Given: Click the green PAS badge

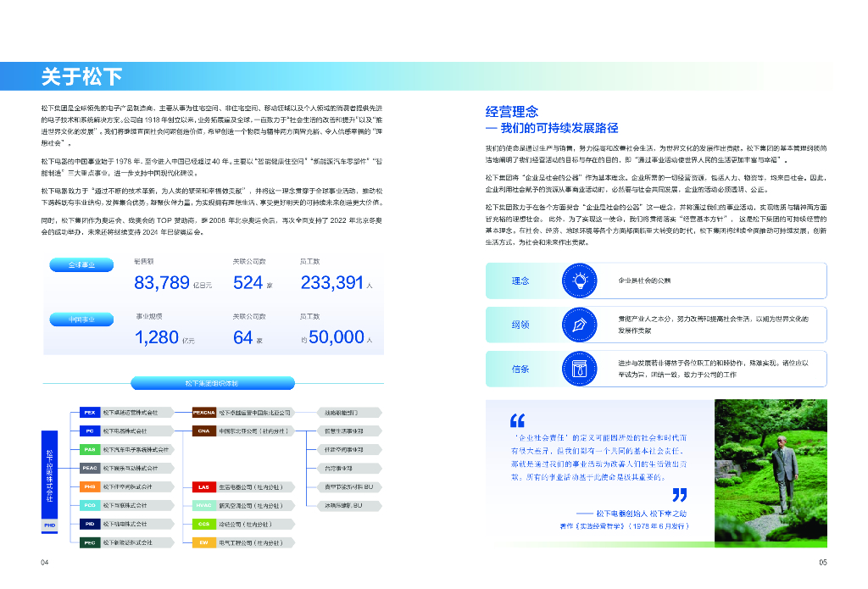Looking at the screenshot, I should (x=90, y=449).
